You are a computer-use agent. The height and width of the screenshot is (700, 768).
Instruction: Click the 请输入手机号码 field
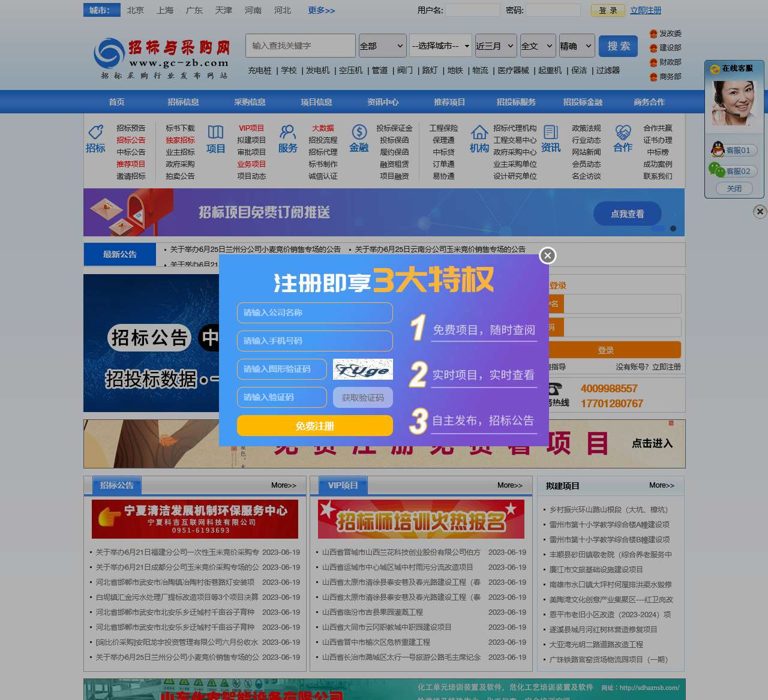(x=315, y=341)
